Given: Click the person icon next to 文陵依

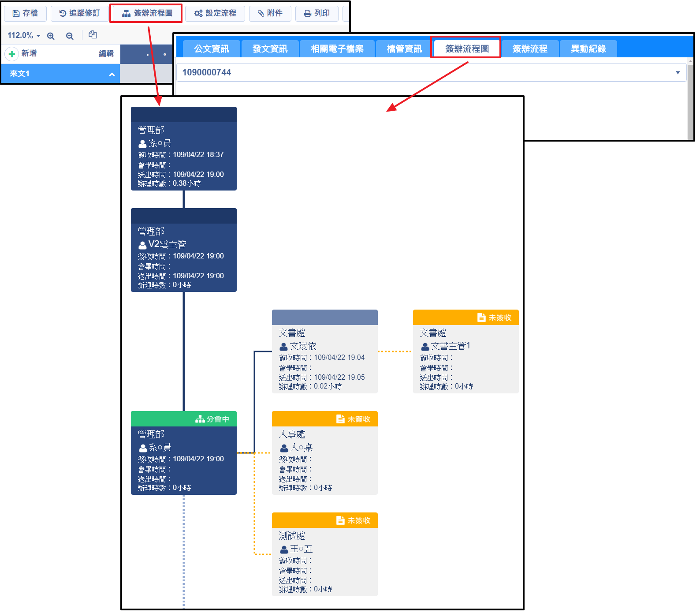Looking at the screenshot, I should tap(284, 347).
